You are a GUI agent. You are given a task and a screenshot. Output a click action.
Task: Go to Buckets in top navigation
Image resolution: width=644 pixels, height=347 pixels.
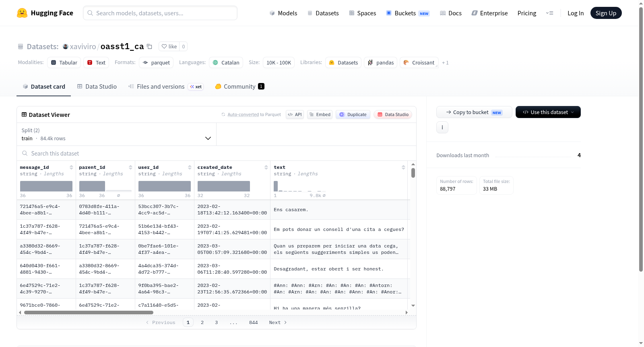(408, 13)
